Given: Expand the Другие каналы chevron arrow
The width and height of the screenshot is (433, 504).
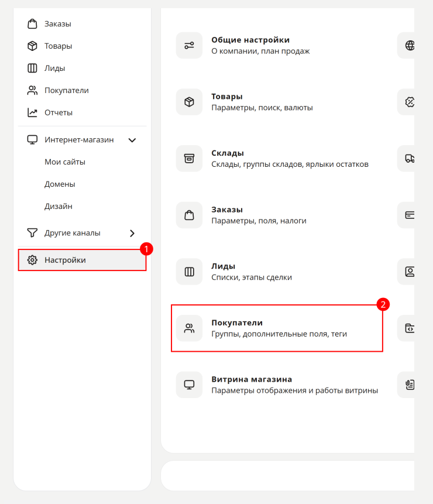Looking at the screenshot, I should coord(132,233).
